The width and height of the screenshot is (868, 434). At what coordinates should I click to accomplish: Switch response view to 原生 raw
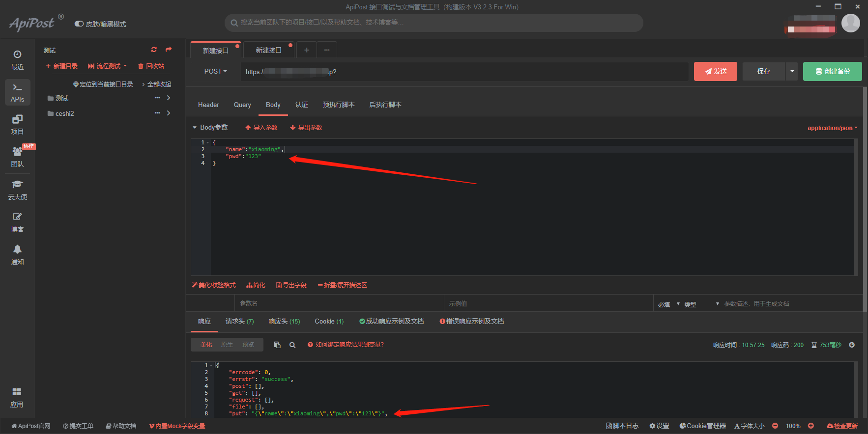tap(227, 345)
